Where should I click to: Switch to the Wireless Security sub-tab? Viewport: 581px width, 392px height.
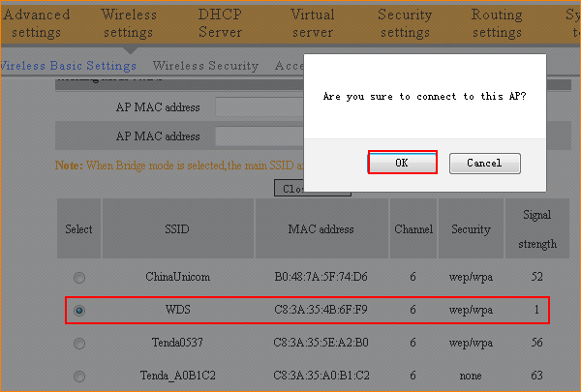coord(205,66)
